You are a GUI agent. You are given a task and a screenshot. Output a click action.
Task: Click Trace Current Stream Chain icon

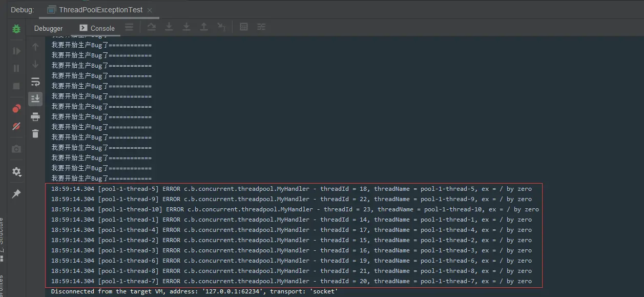tap(261, 27)
